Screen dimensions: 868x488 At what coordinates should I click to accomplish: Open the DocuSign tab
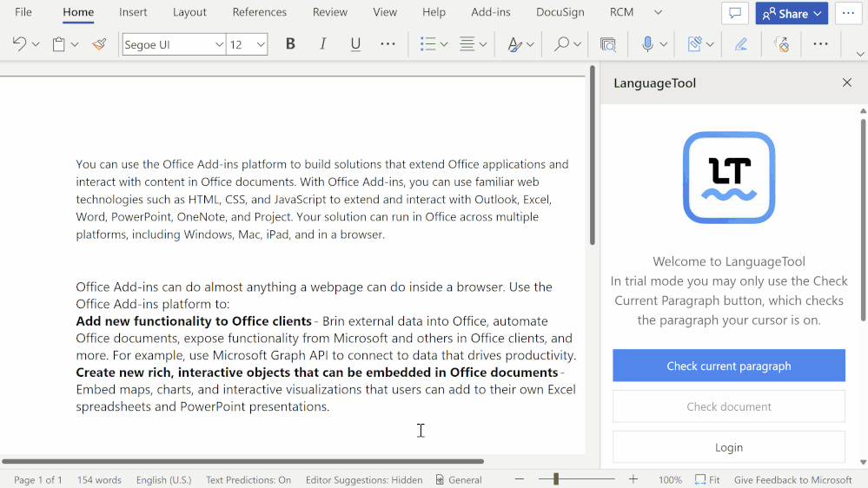point(560,12)
